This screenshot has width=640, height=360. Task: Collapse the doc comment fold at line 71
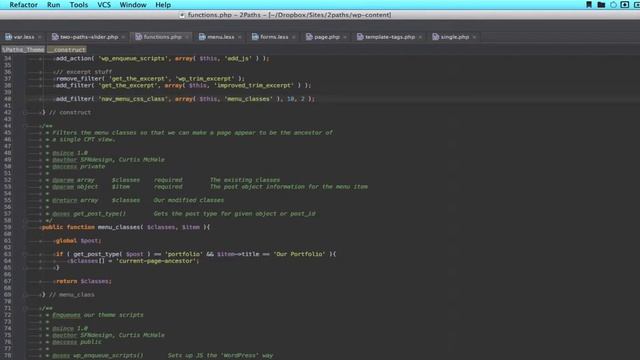(25, 308)
